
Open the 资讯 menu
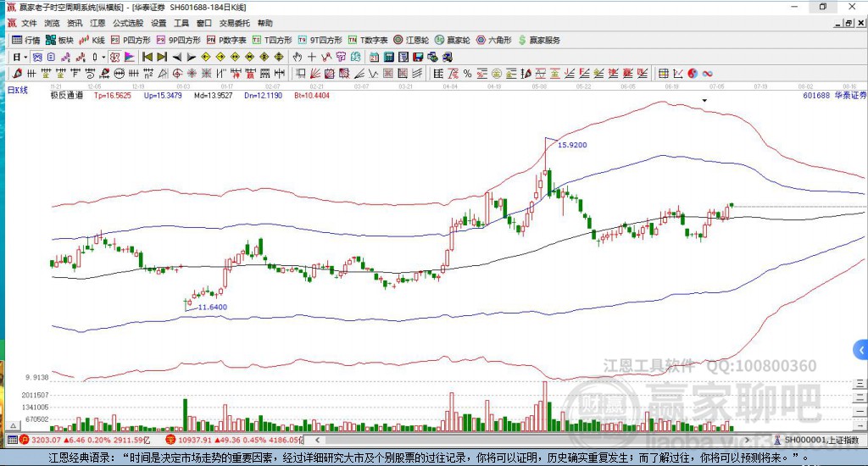click(75, 23)
